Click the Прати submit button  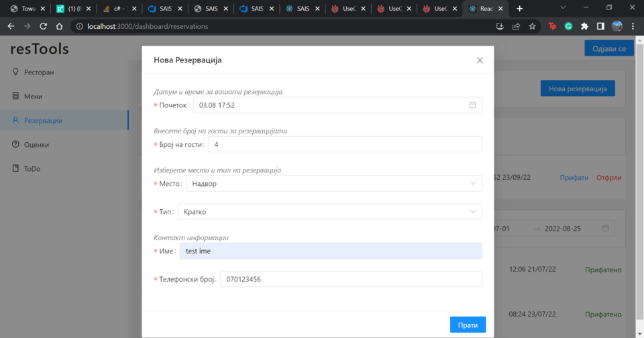pos(468,325)
